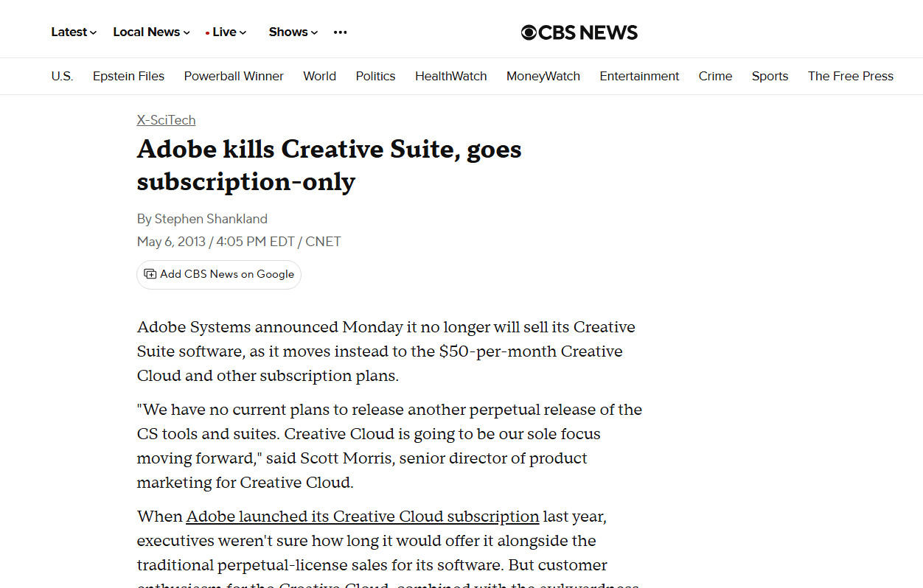Switch to the MoneyWatch section
Viewport: 923px width, 588px height.
(x=543, y=76)
